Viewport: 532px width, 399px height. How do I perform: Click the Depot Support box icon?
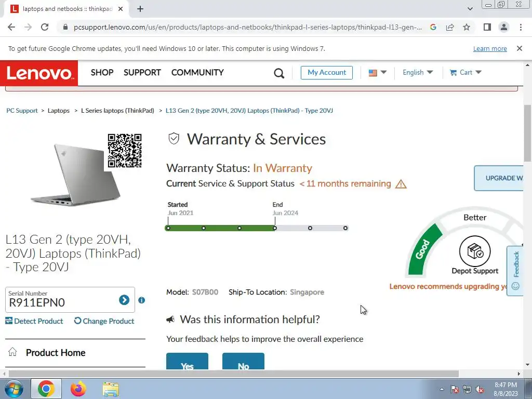coord(475,251)
